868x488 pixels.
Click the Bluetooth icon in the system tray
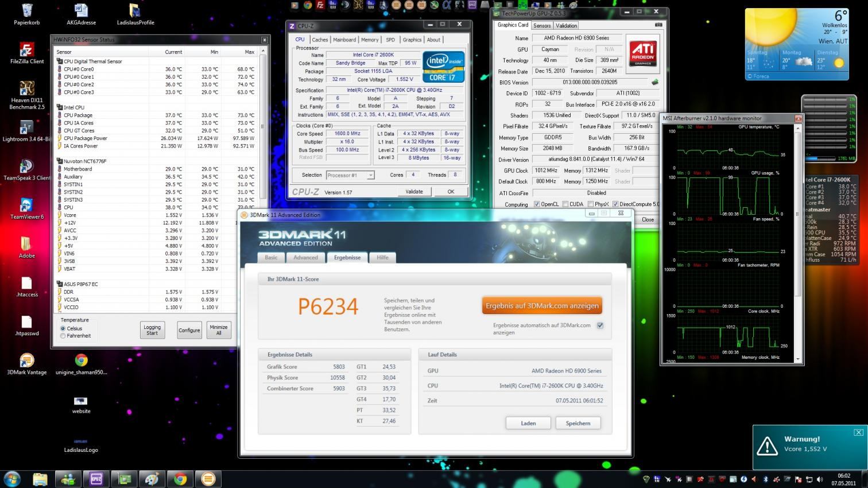765,479
